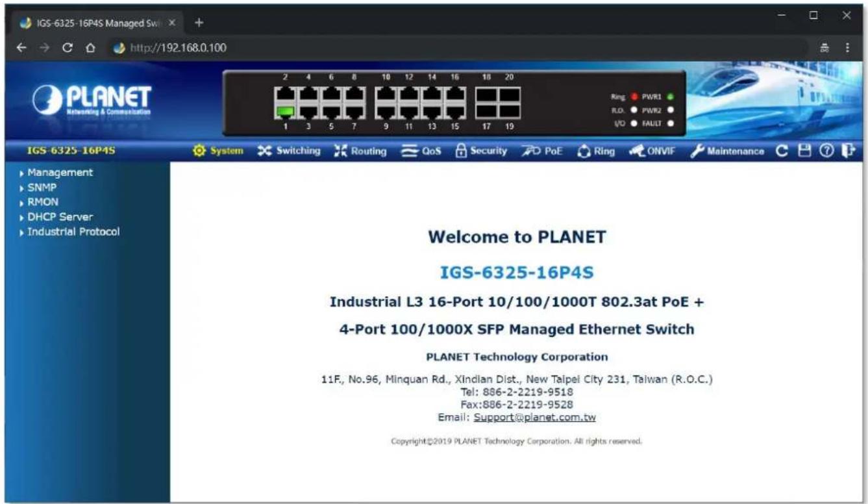Viewport: 868px width, 504px height.
Task: Click port 12 on the switch panel
Action: tap(408, 95)
